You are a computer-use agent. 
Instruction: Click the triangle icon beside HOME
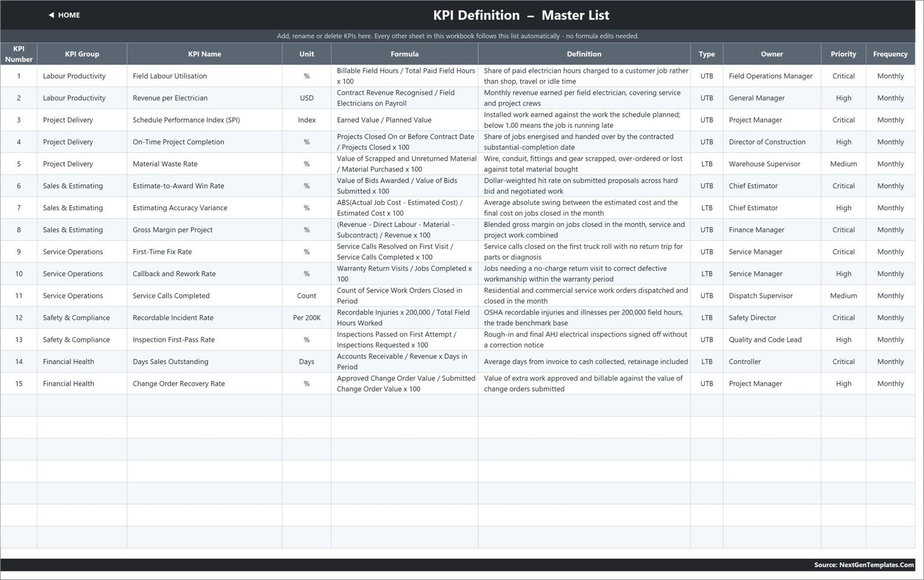click(51, 15)
